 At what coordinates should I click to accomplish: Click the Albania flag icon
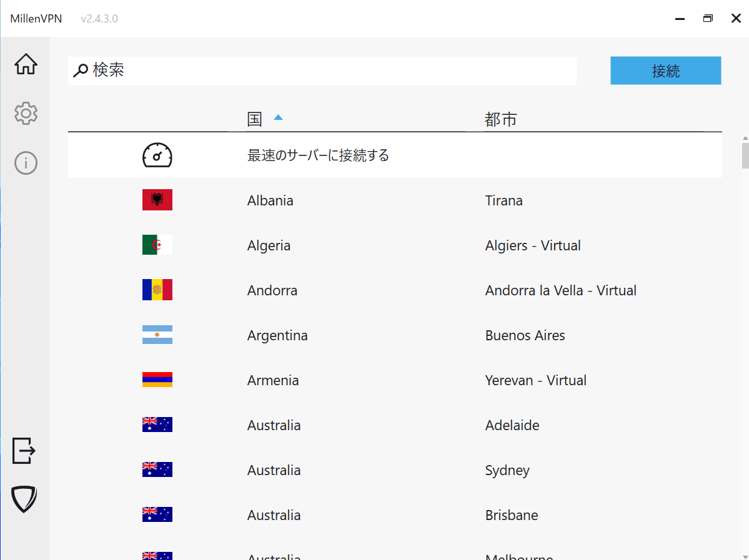[x=157, y=200]
